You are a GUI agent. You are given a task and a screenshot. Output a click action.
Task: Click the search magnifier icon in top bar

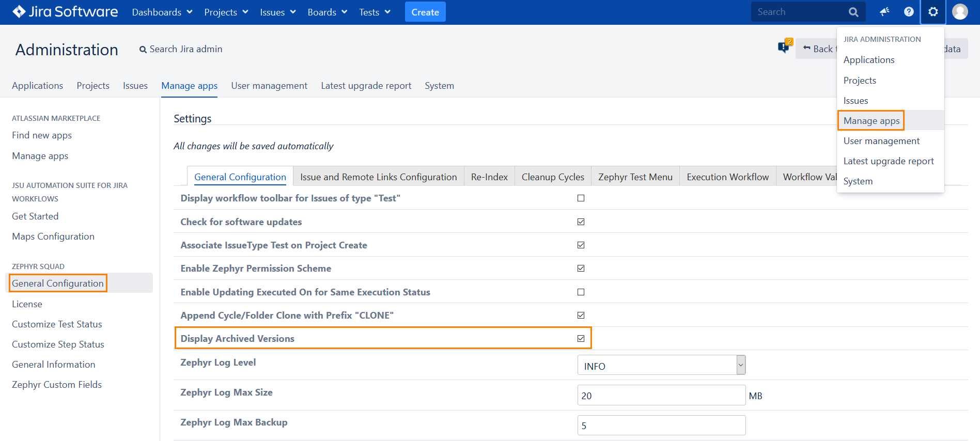coord(853,12)
